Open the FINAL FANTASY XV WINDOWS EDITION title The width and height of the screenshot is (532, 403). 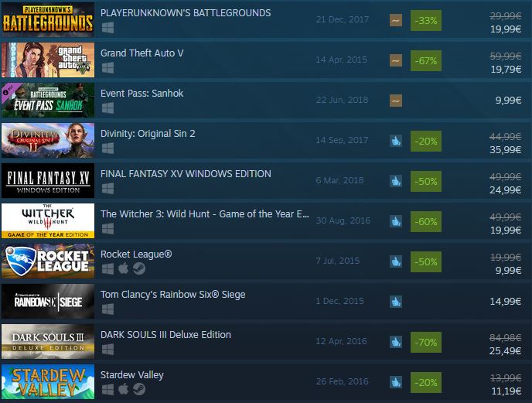tap(186, 174)
